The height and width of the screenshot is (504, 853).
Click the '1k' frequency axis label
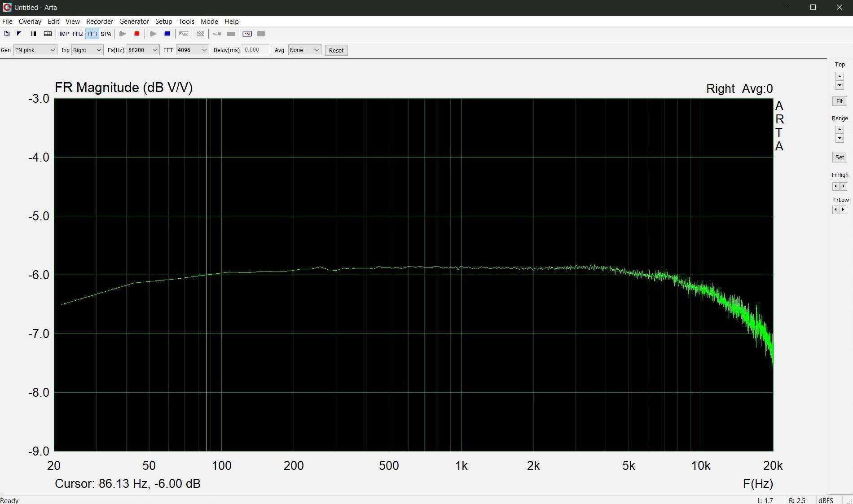point(461,466)
